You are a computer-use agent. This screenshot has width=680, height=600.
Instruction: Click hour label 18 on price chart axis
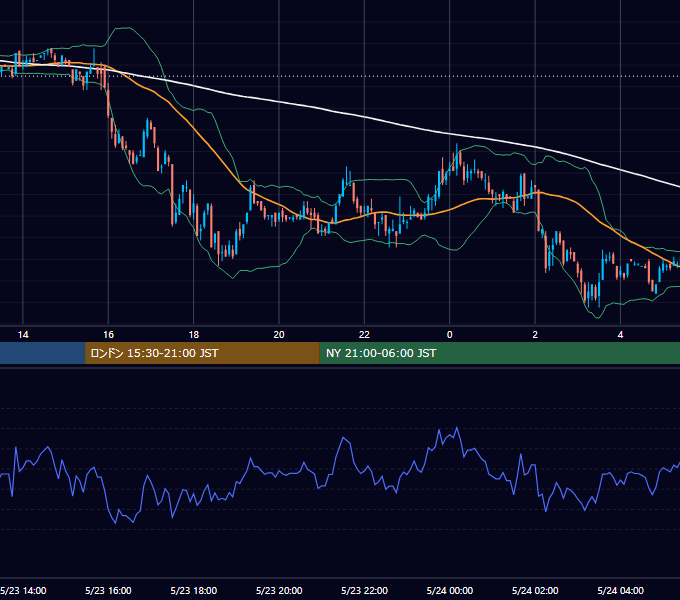[x=194, y=335]
